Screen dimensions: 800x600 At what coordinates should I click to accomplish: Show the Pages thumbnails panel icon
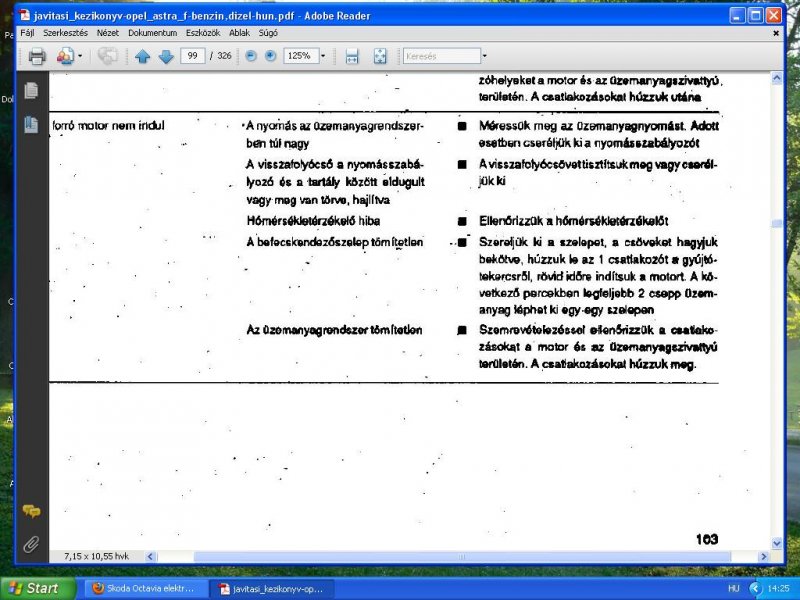(x=31, y=90)
